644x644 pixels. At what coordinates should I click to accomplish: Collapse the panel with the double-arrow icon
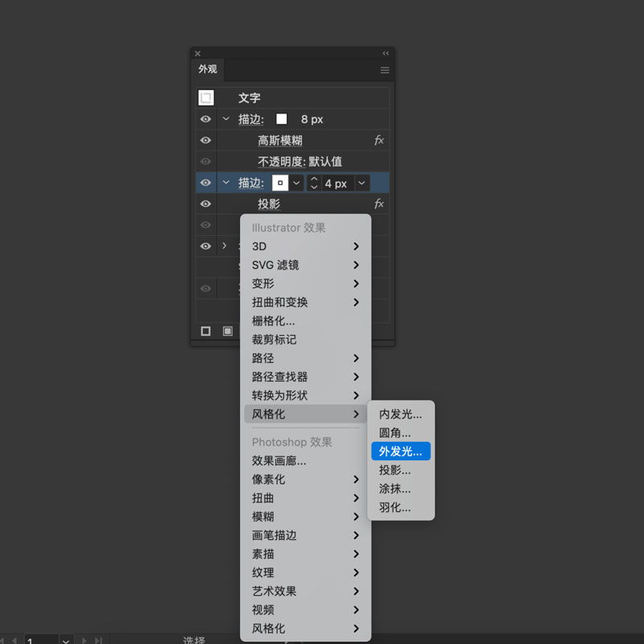pos(386,53)
